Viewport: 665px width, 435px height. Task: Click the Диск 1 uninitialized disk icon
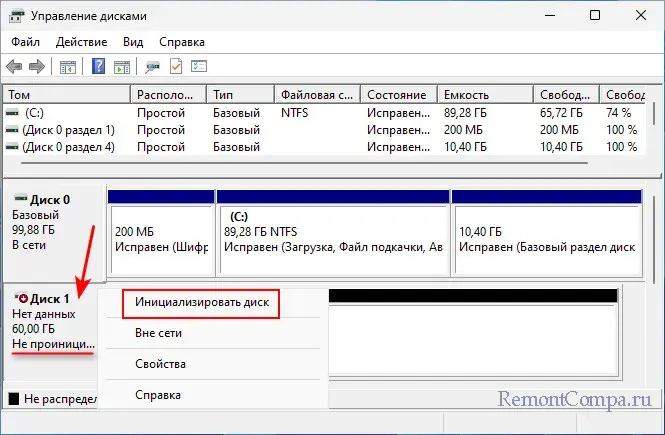(x=21, y=298)
